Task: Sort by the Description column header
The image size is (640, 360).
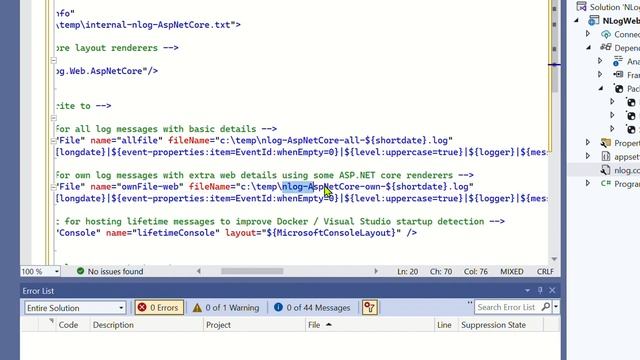Action: 113,325
